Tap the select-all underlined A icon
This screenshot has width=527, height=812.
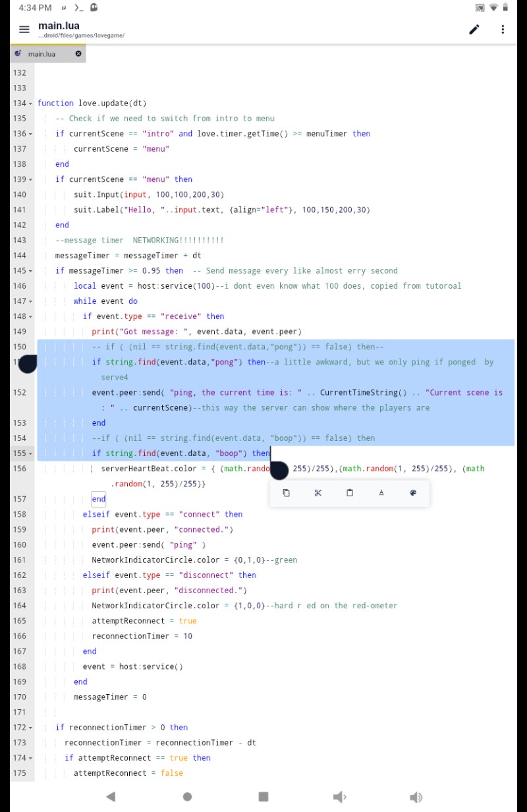(x=381, y=493)
